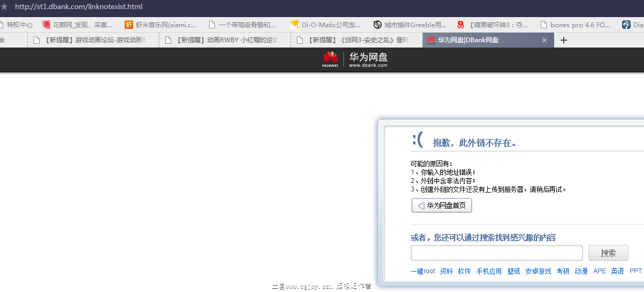Click the 华为网盘 www.dbank.com header text
This screenshot has height=292, width=644.
[x=369, y=60]
